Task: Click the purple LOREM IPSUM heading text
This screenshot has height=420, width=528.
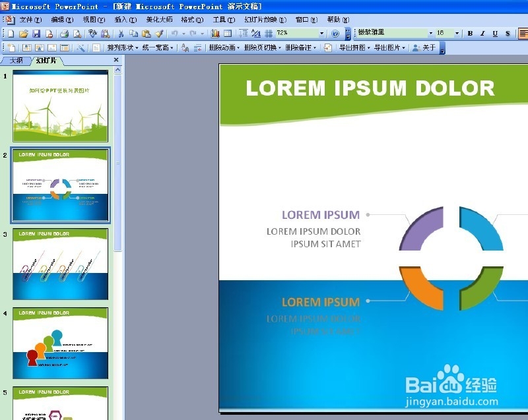Action: coord(321,215)
